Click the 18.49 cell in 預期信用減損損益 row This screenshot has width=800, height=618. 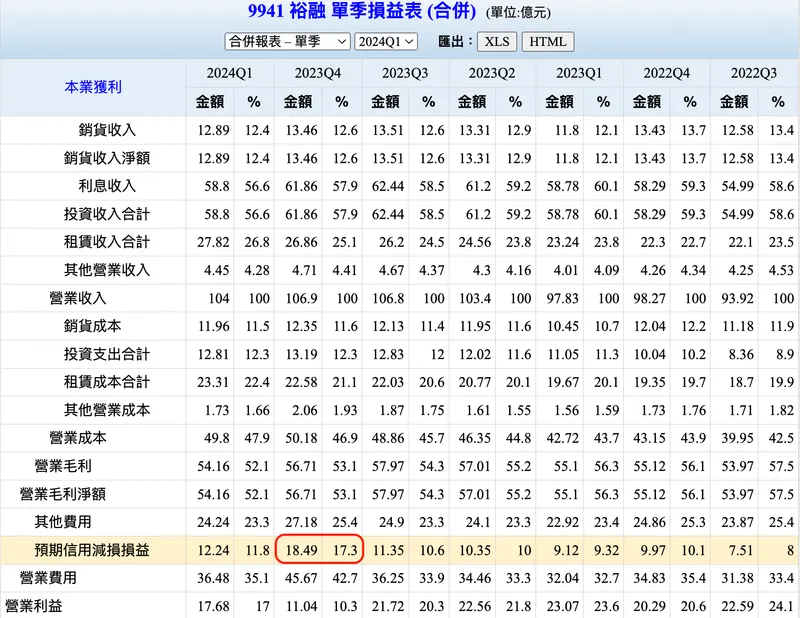pos(301,551)
